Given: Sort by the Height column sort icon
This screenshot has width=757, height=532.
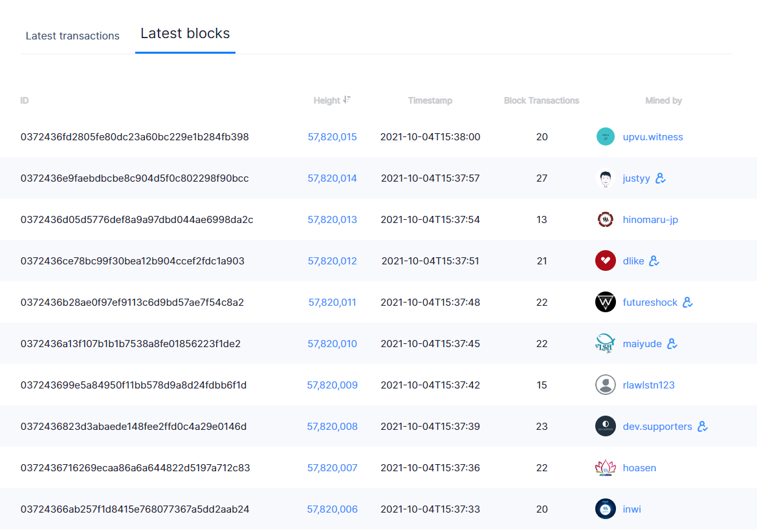Looking at the screenshot, I should click(347, 100).
